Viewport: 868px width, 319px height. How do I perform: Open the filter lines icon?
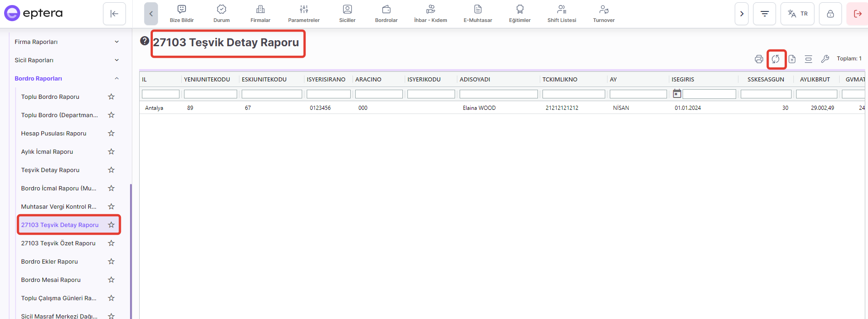point(765,14)
